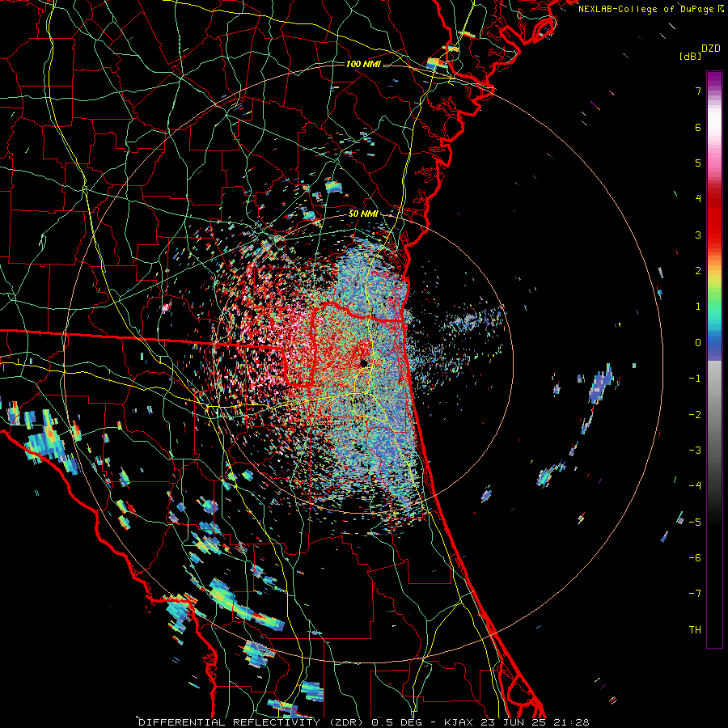Click the 100 NMI range ring label
The height and width of the screenshot is (728, 728).
pyautogui.click(x=363, y=64)
